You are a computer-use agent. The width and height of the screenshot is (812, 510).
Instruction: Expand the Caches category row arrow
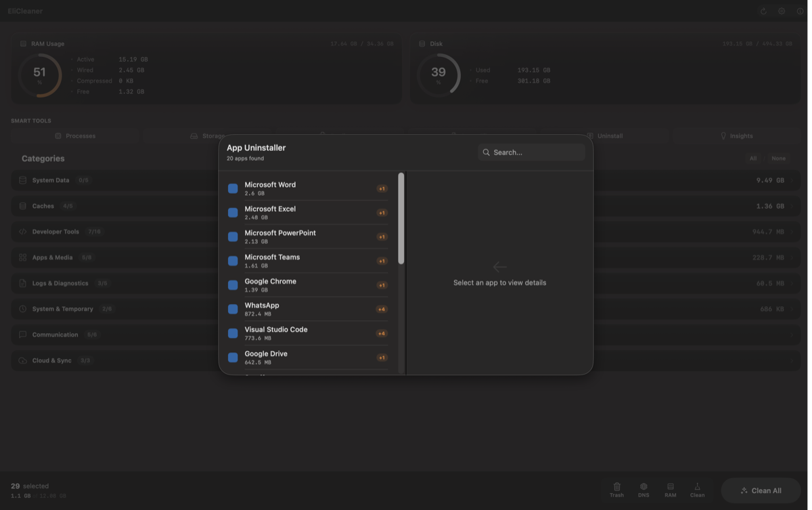tap(792, 207)
